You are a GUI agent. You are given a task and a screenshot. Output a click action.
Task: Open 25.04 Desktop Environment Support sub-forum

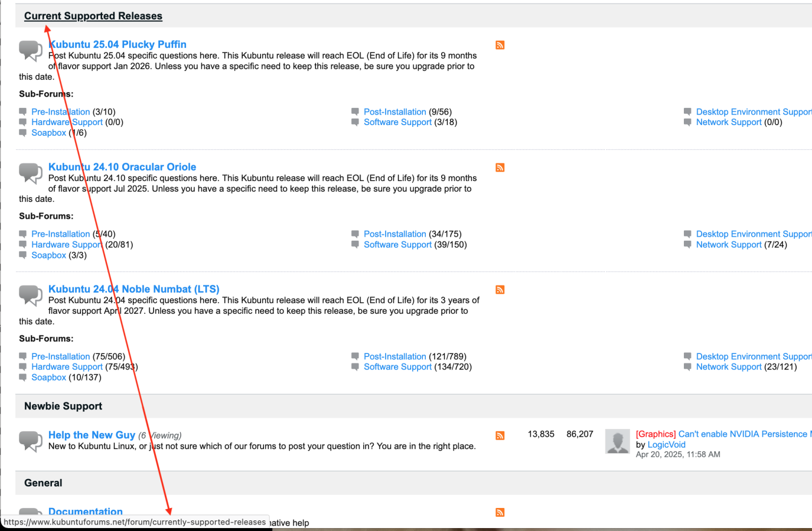754,112
